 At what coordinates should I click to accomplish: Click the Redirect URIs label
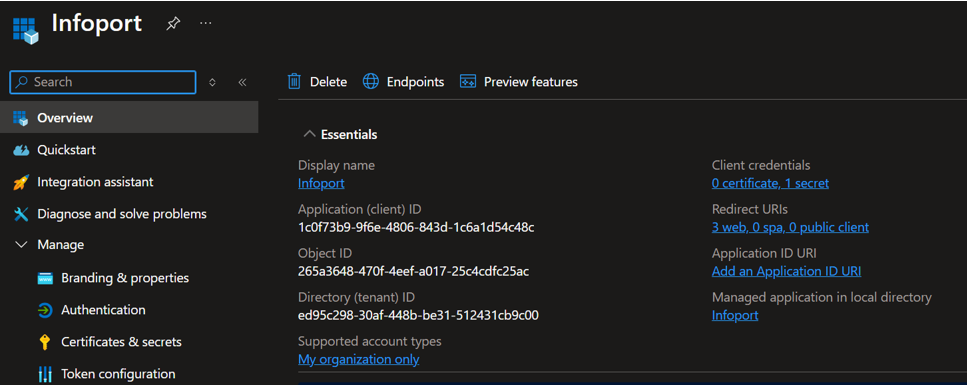click(750, 209)
